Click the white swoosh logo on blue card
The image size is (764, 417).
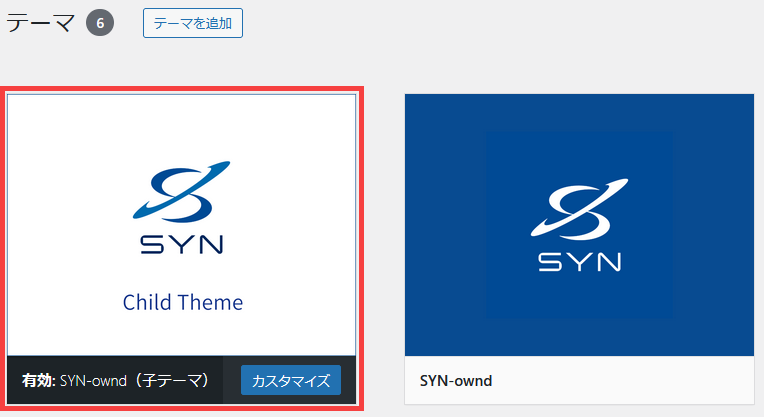(580, 209)
